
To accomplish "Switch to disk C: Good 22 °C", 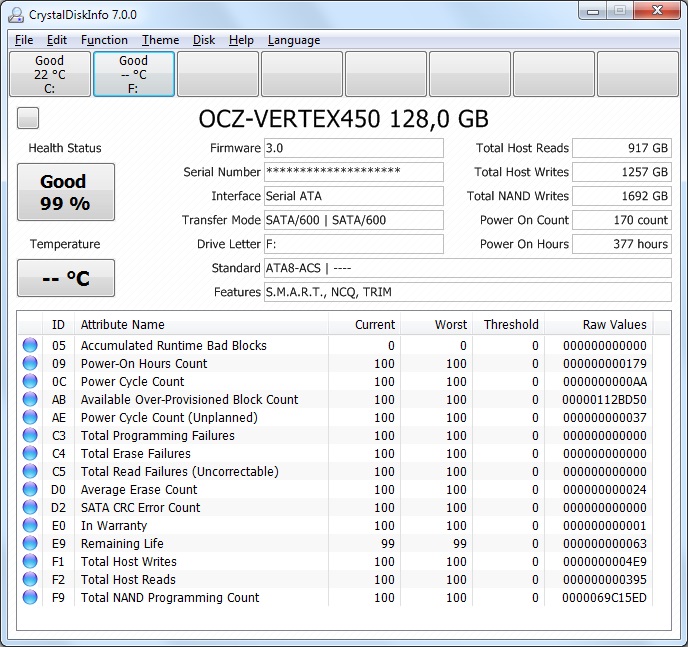I will click(x=50, y=74).
